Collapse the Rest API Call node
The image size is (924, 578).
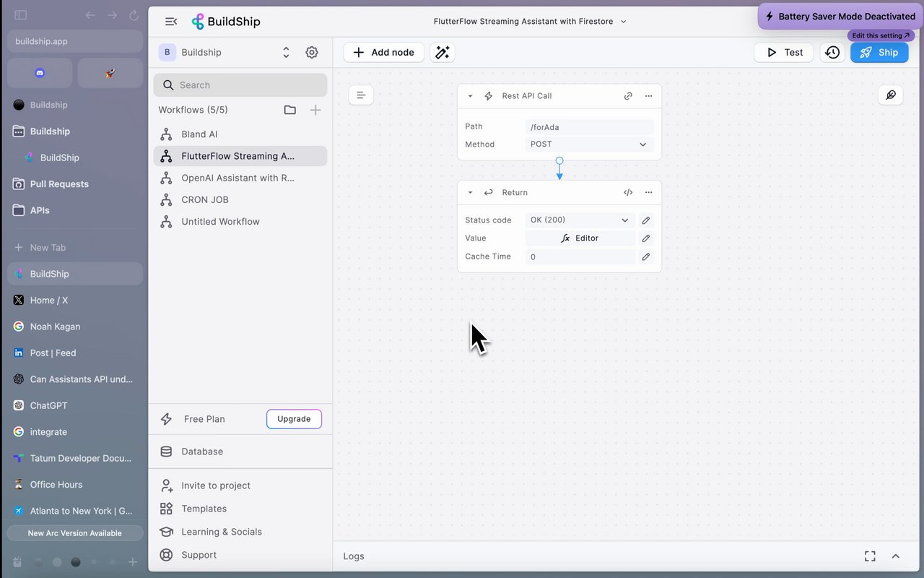pos(471,96)
